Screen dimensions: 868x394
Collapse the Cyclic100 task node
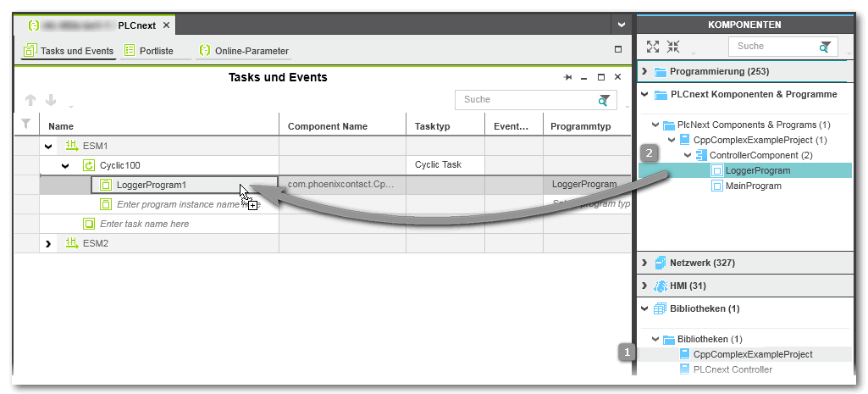65,165
